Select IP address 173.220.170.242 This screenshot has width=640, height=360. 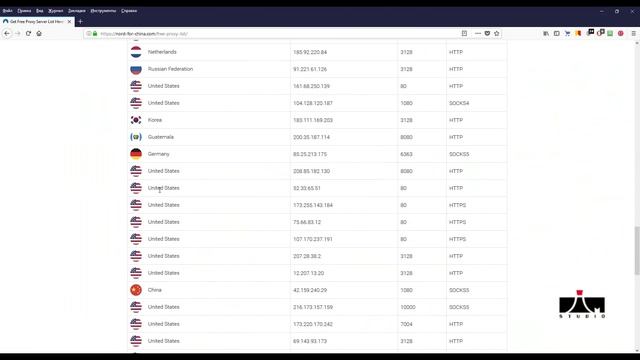(313, 324)
